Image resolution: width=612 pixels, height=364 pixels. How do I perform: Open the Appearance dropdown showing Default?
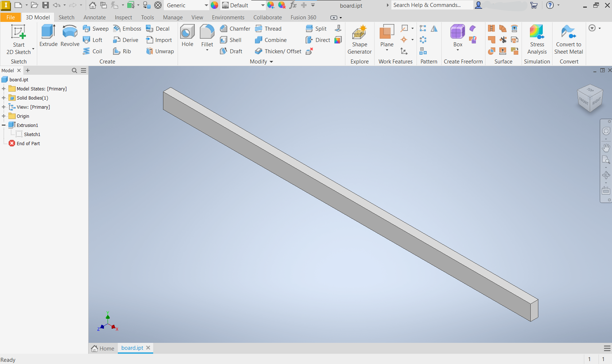(243, 5)
